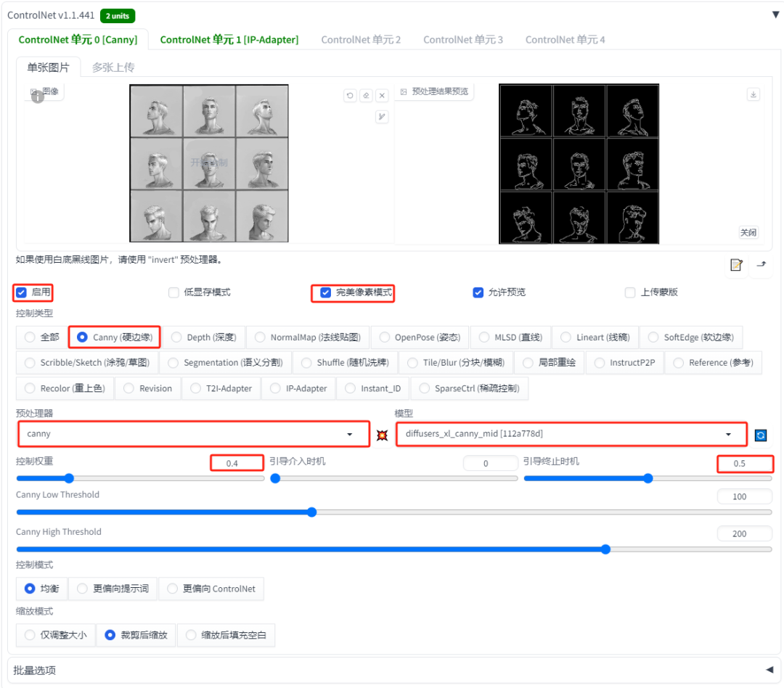
Task: Download the preprocessor preview result
Action: (754, 94)
